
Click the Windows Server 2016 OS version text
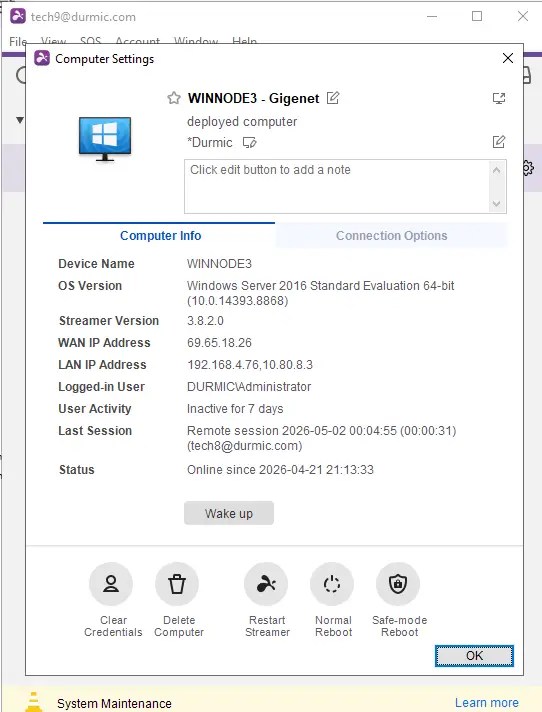[320, 293]
